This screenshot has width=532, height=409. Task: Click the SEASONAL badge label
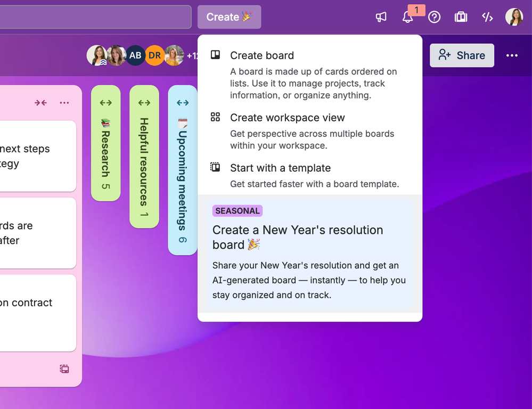click(x=238, y=211)
